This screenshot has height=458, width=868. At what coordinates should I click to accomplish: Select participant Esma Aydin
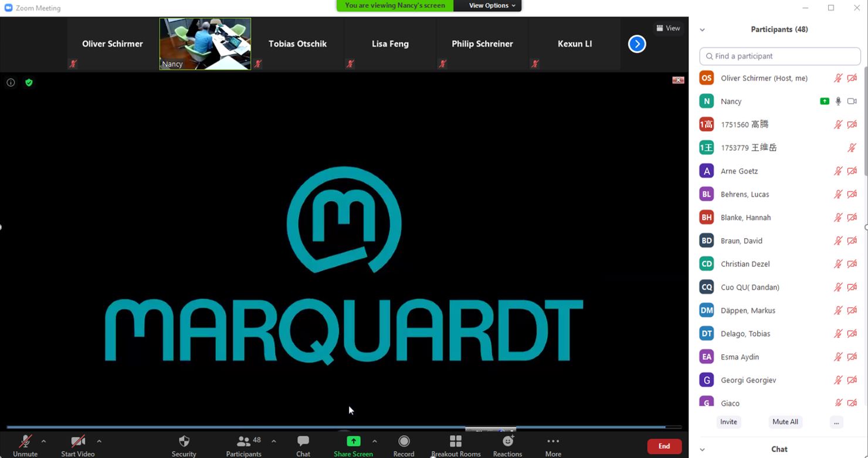[x=779, y=357]
